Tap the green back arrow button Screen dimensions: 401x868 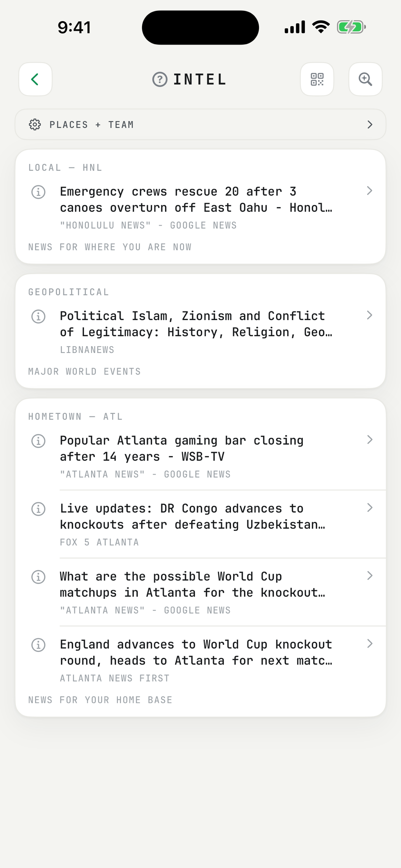click(x=36, y=79)
